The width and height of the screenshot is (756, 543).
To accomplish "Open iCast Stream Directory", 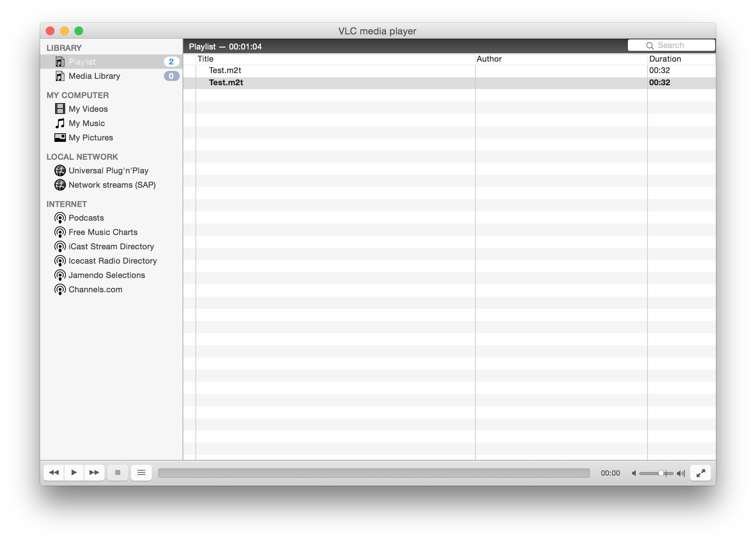I will (x=111, y=246).
